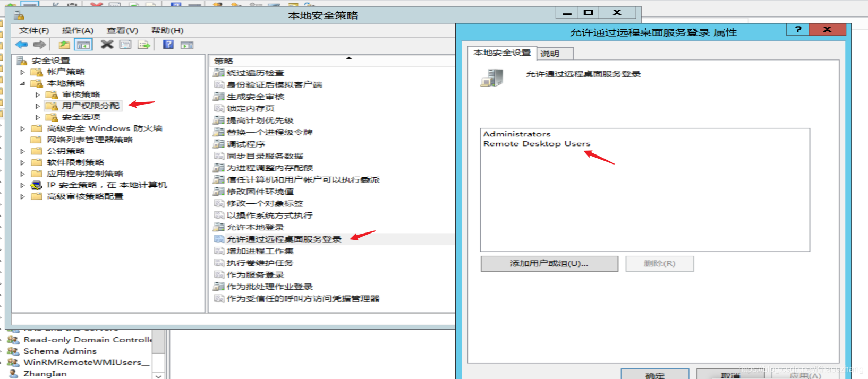
Task: Click the 添加用户或组(U)... button
Action: [x=549, y=264]
